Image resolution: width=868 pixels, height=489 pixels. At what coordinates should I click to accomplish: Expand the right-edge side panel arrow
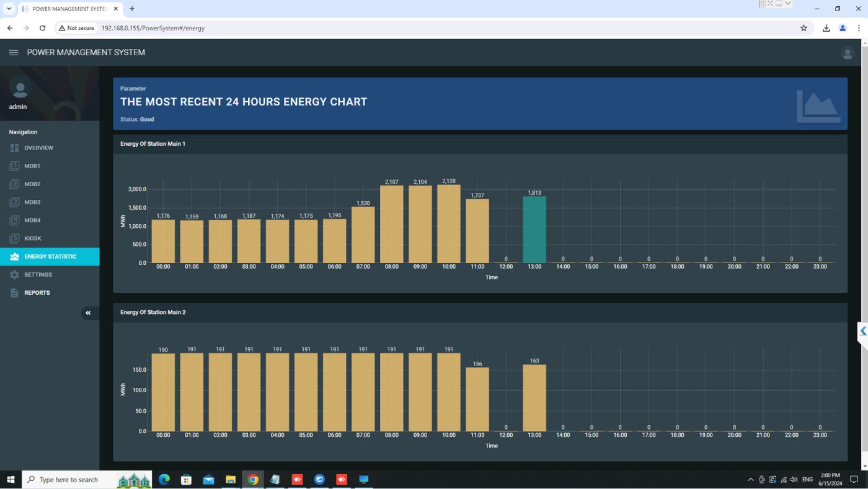click(862, 331)
